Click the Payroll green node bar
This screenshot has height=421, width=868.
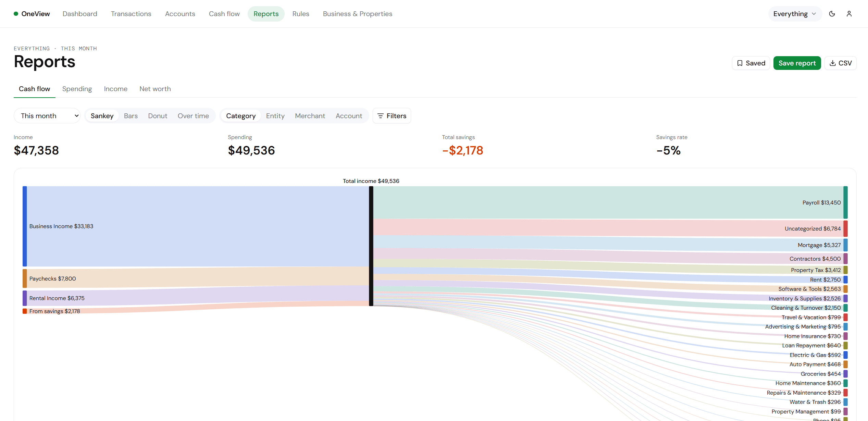[845, 202]
